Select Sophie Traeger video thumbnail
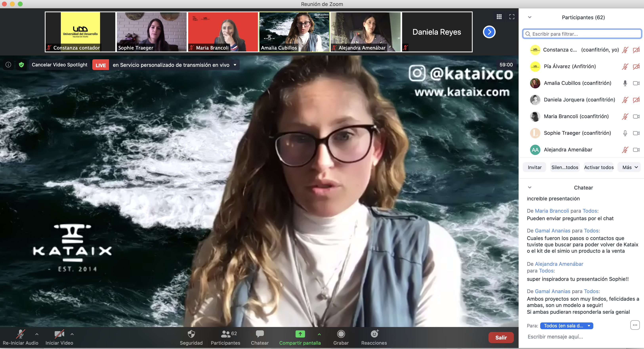 click(x=152, y=32)
